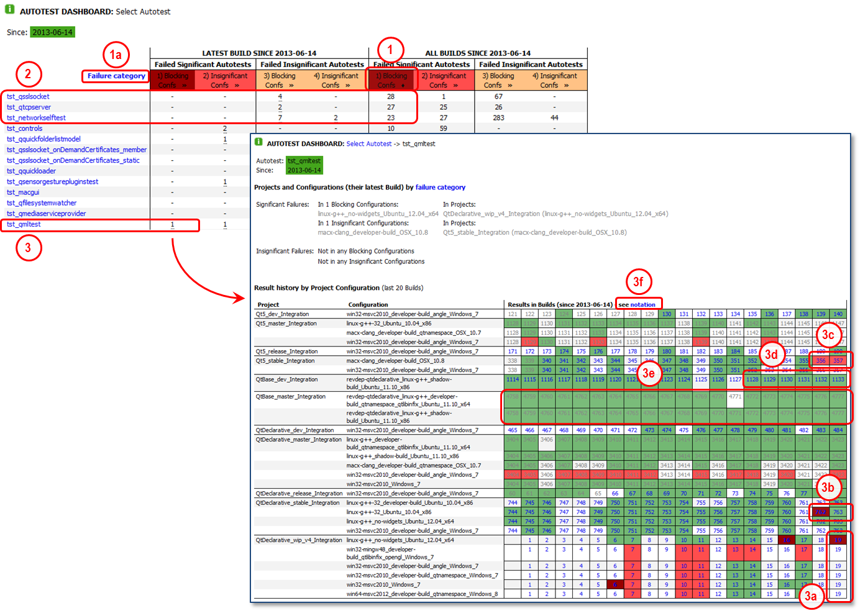The height and width of the screenshot is (611, 868).
Task: Click the 283 count in the tst_networkselftest row
Action: coord(498,118)
